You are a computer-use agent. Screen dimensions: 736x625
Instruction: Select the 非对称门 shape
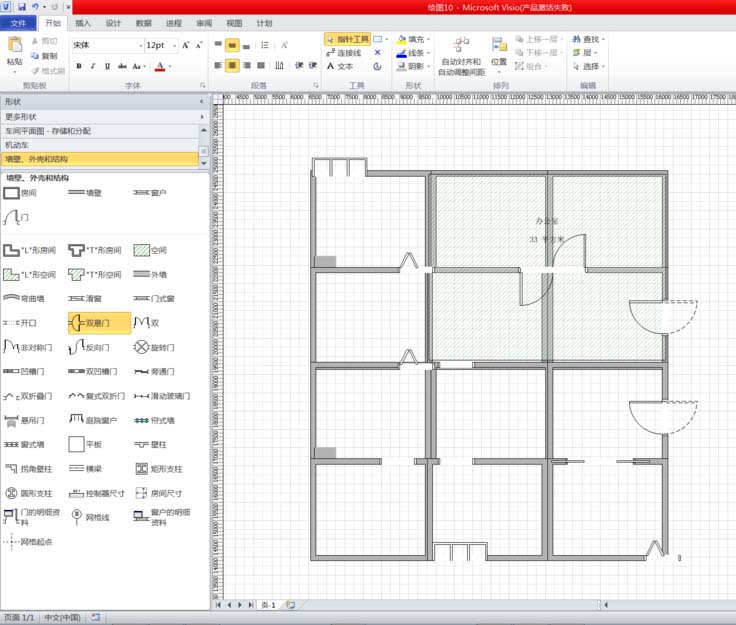pos(28,347)
